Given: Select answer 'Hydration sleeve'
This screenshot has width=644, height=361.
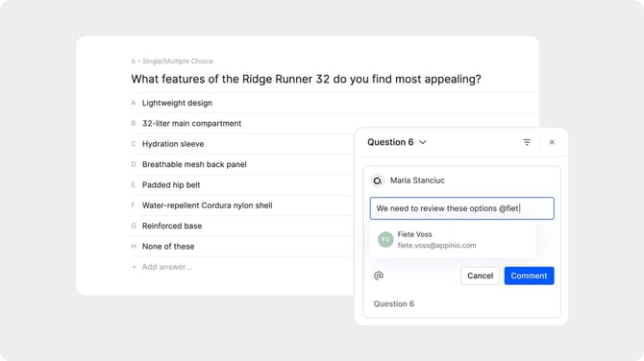Looking at the screenshot, I should (x=173, y=144).
